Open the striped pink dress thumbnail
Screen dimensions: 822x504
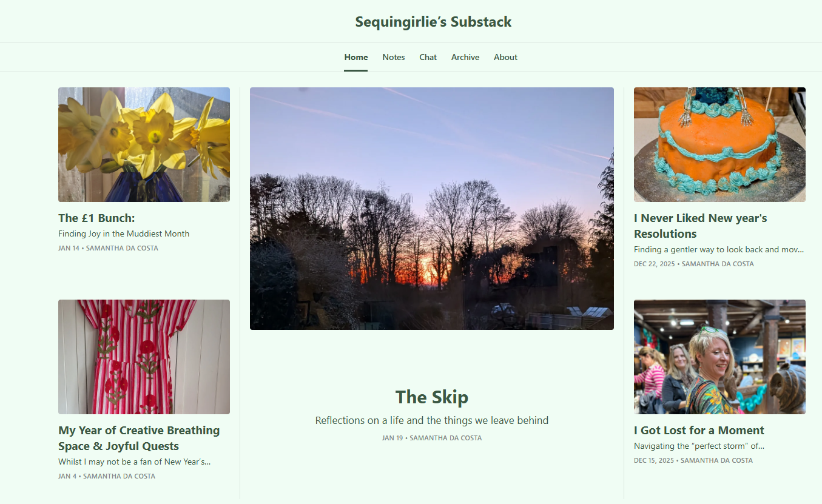pyautogui.click(x=144, y=357)
